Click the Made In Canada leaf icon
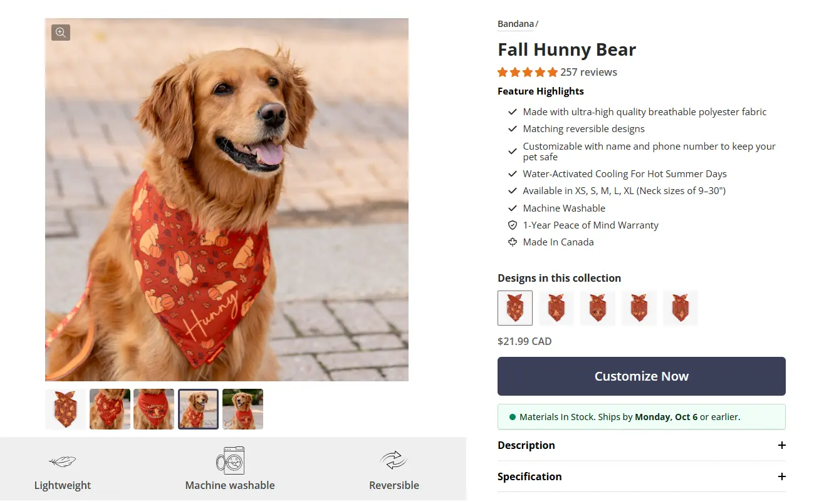The image size is (824, 504). (x=513, y=242)
